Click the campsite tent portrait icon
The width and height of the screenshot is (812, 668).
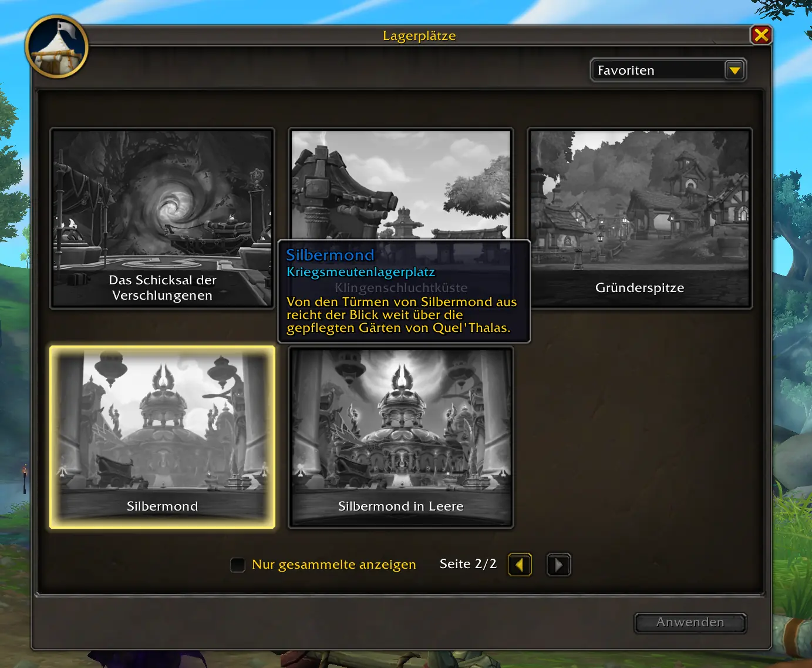57,47
